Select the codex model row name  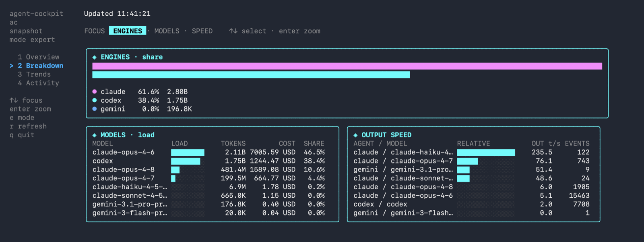coord(103,161)
